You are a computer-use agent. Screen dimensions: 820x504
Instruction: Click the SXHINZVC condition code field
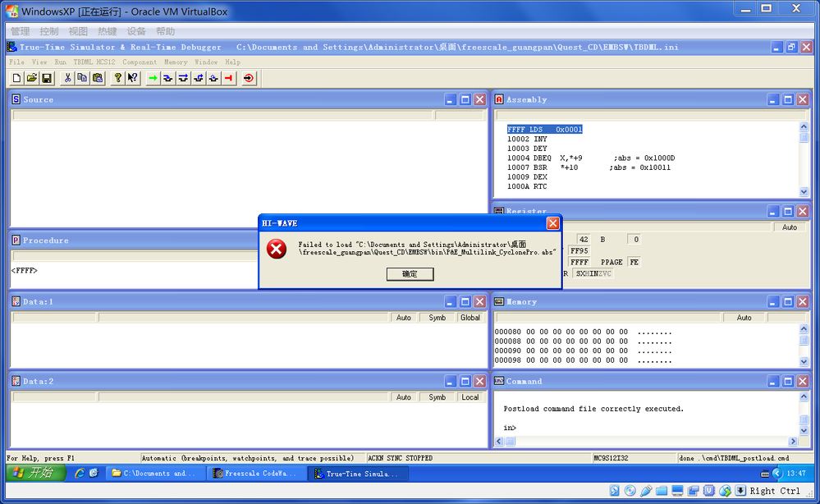[x=593, y=273]
